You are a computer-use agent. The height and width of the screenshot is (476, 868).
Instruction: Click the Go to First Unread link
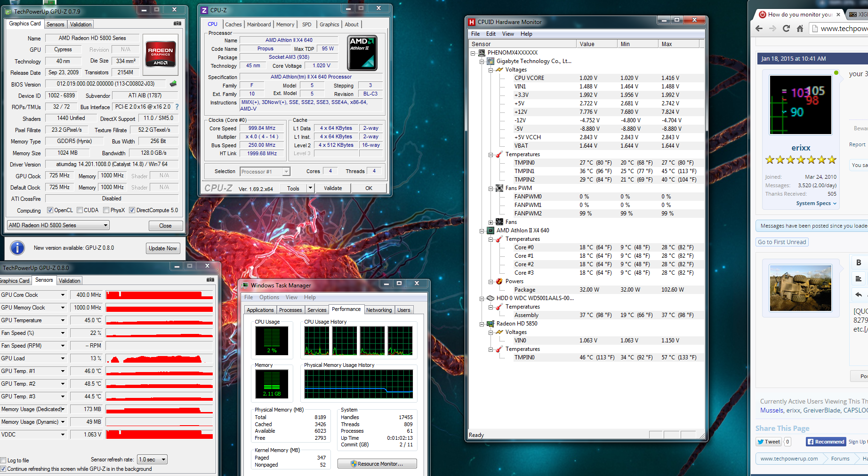tap(782, 242)
